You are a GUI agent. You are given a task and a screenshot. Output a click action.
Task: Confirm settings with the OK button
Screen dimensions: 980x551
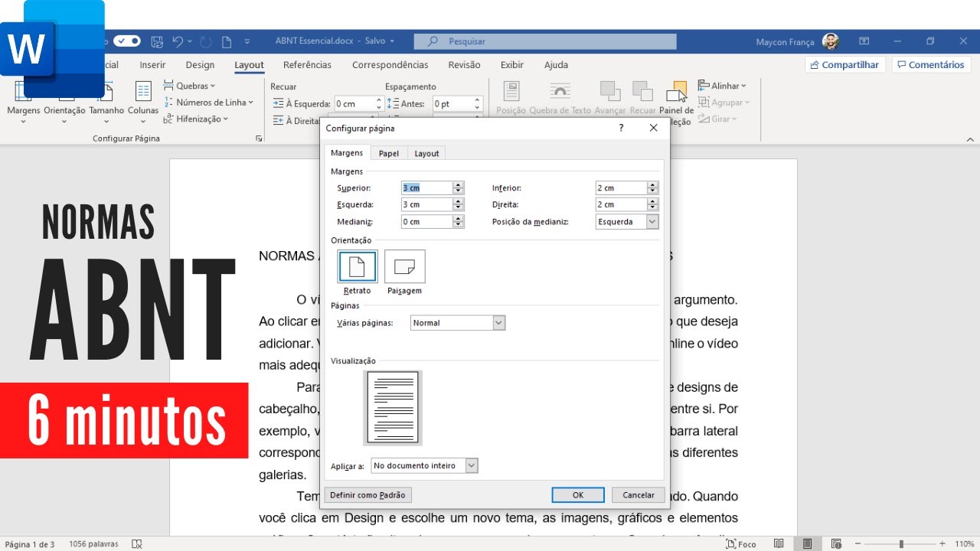tap(577, 494)
